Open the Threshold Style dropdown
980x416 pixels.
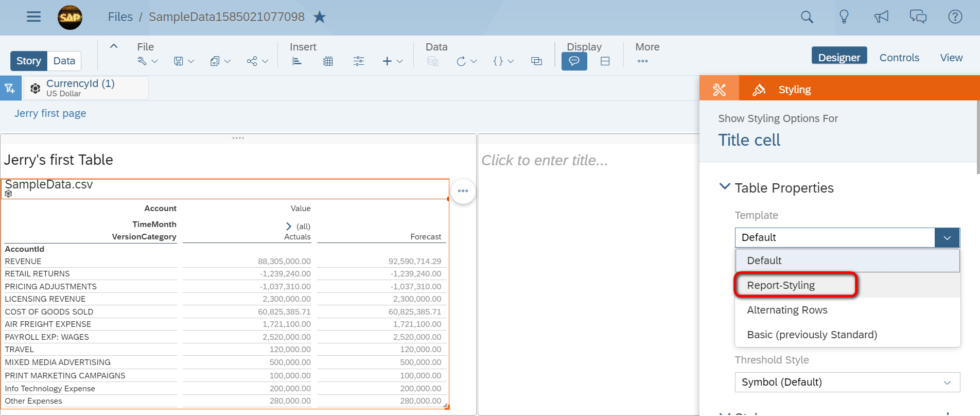point(847,382)
